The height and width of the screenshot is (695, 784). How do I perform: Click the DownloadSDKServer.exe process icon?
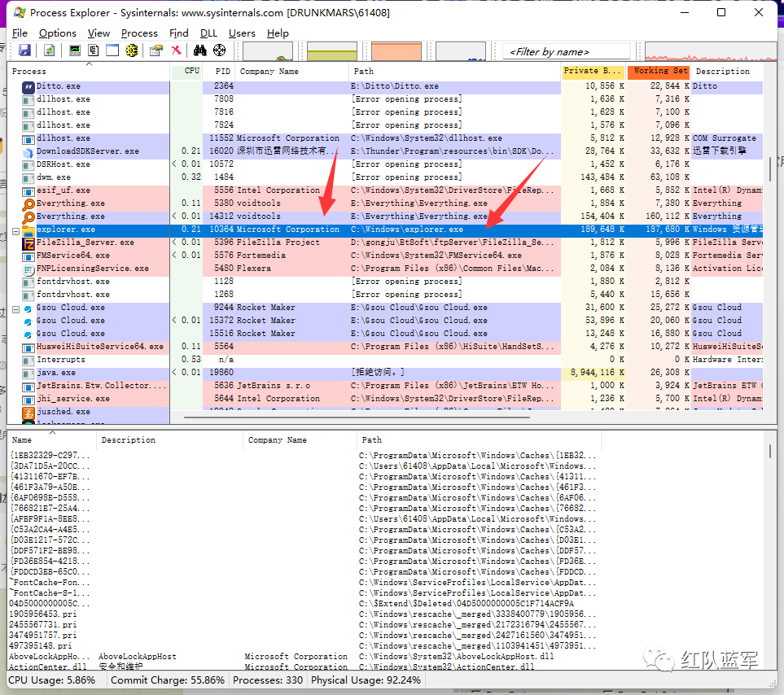[28, 152]
